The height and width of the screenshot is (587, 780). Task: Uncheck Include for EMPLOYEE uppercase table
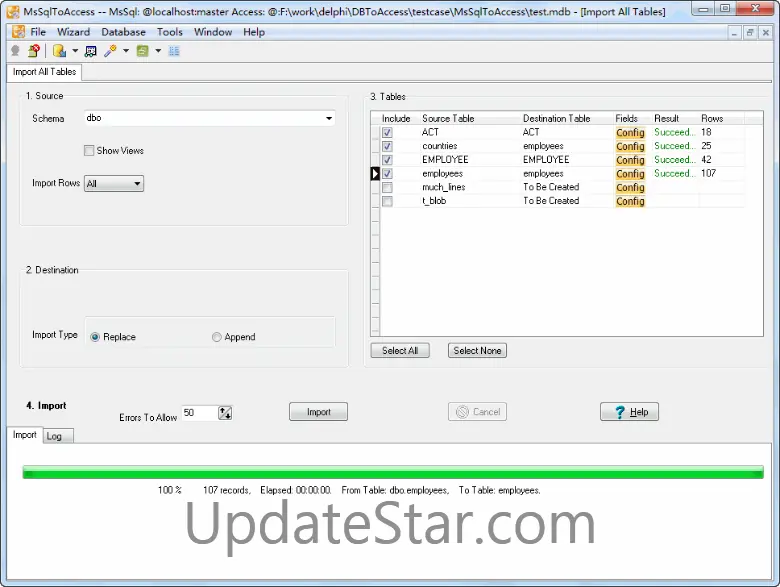click(x=387, y=160)
